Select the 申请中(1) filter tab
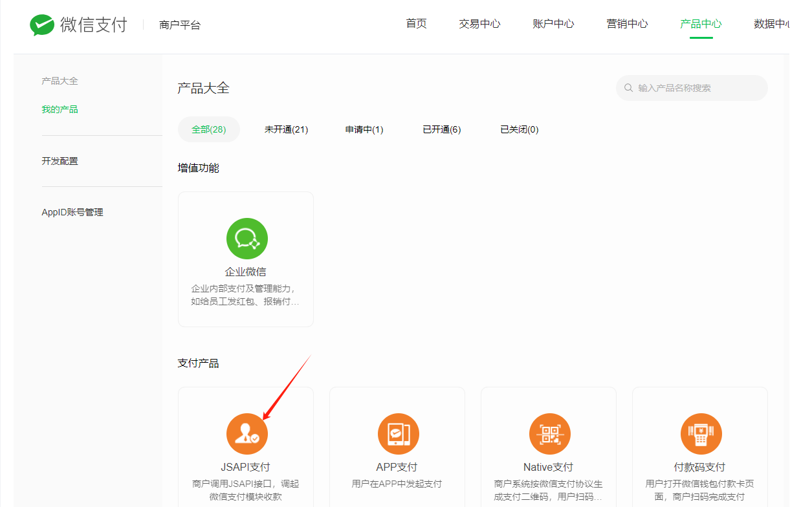 point(364,129)
